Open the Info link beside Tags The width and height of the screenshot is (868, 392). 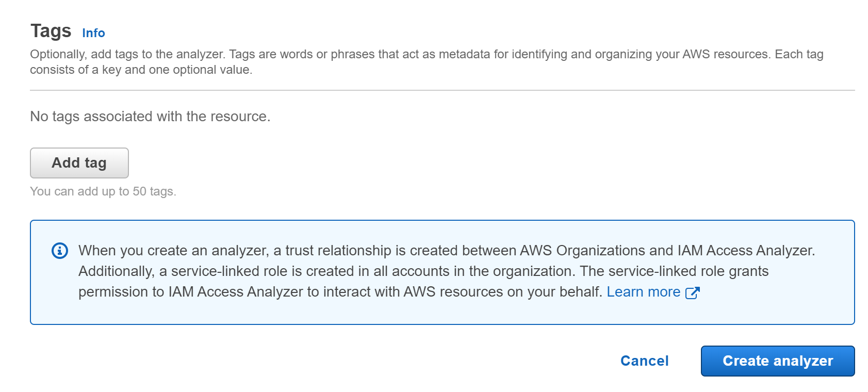coord(93,33)
